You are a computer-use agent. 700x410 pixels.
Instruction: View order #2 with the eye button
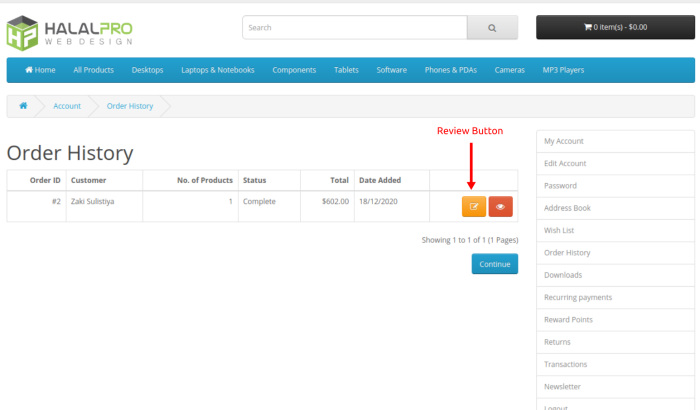(x=500, y=206)
